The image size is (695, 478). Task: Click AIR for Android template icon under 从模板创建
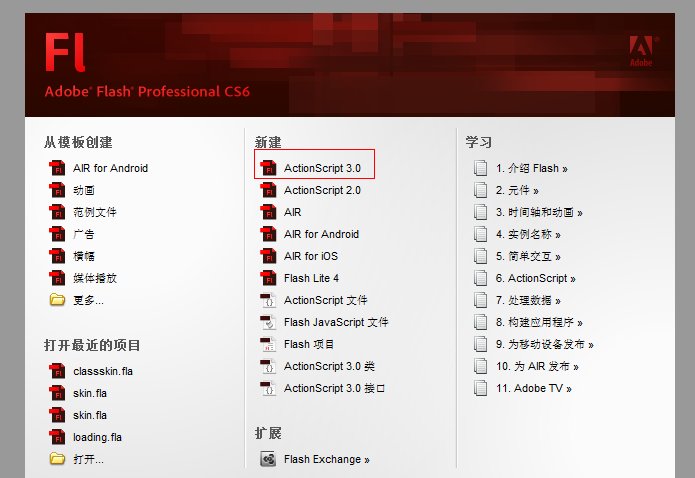57,168
